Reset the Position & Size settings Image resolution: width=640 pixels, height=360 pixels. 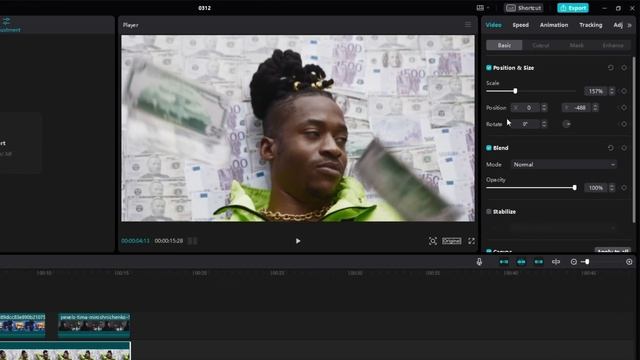(x=611, y=68)
